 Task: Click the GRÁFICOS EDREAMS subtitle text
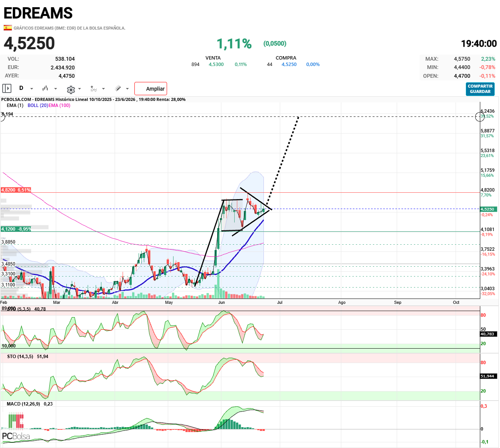[69, 28]
